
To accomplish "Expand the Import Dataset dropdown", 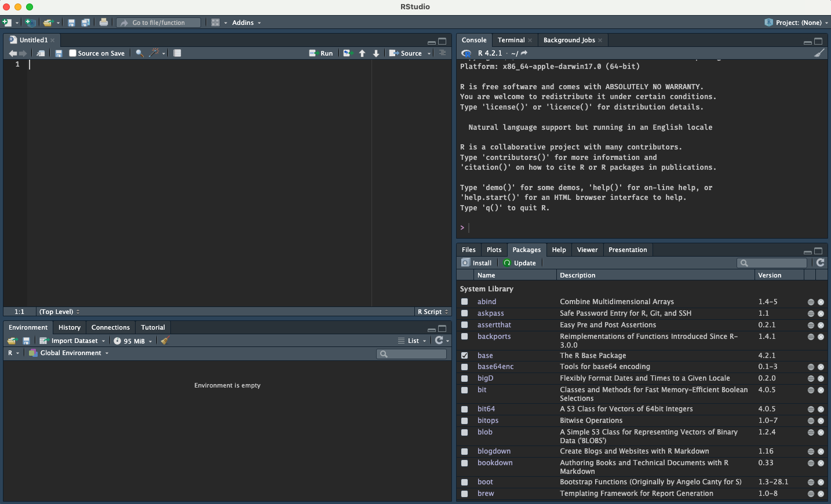I will click(x=73, y=341).
